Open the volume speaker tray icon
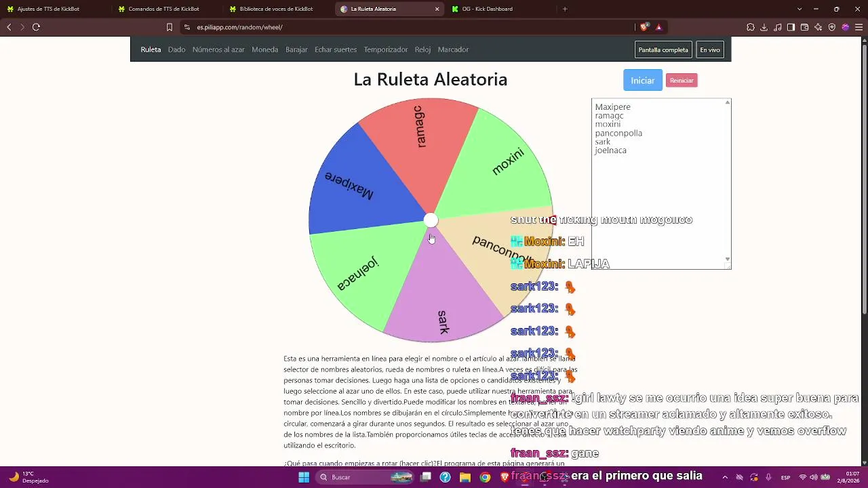This screenshot has height=488, width=868. pyautogui.click(x=814, y=477)
